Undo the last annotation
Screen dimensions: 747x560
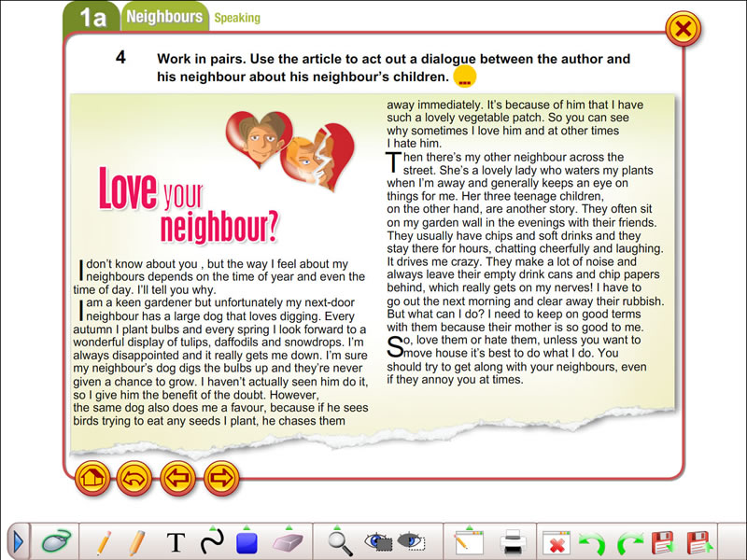590,541
